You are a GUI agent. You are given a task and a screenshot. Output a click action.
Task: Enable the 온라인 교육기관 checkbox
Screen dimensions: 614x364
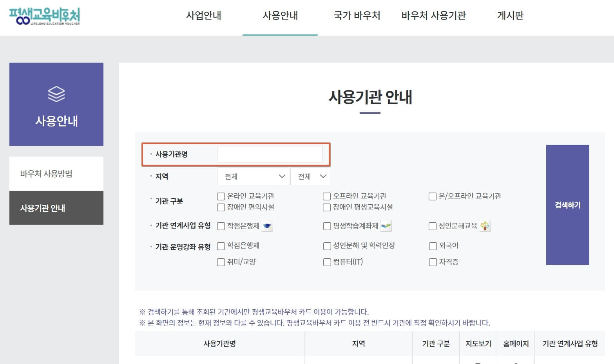click(221, 196)
